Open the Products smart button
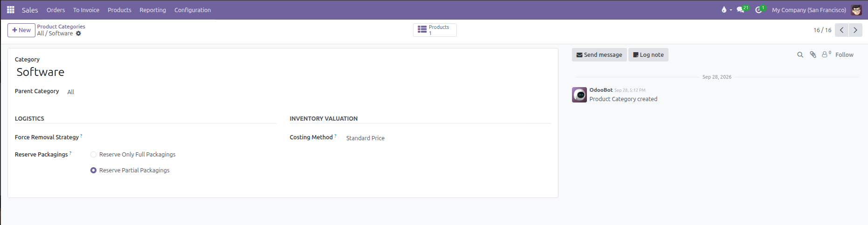This screenshot has height=225, width=868. click(x=435, y=30)
